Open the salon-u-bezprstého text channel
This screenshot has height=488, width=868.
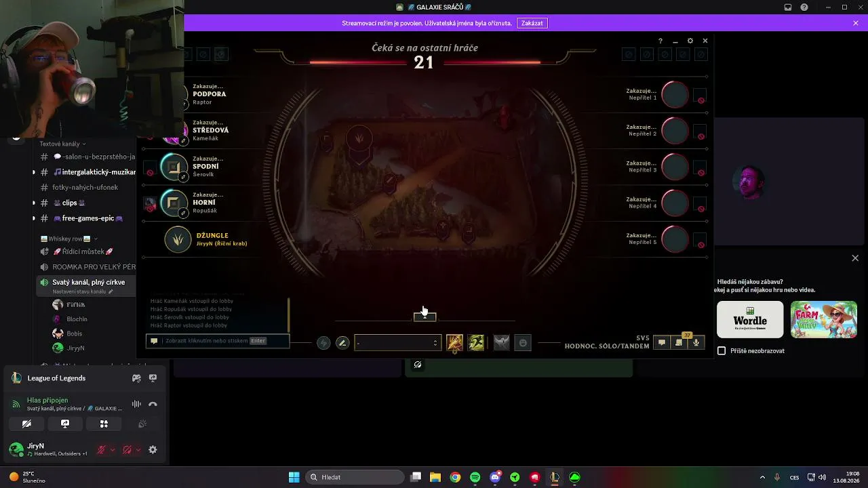coord(87,157)
